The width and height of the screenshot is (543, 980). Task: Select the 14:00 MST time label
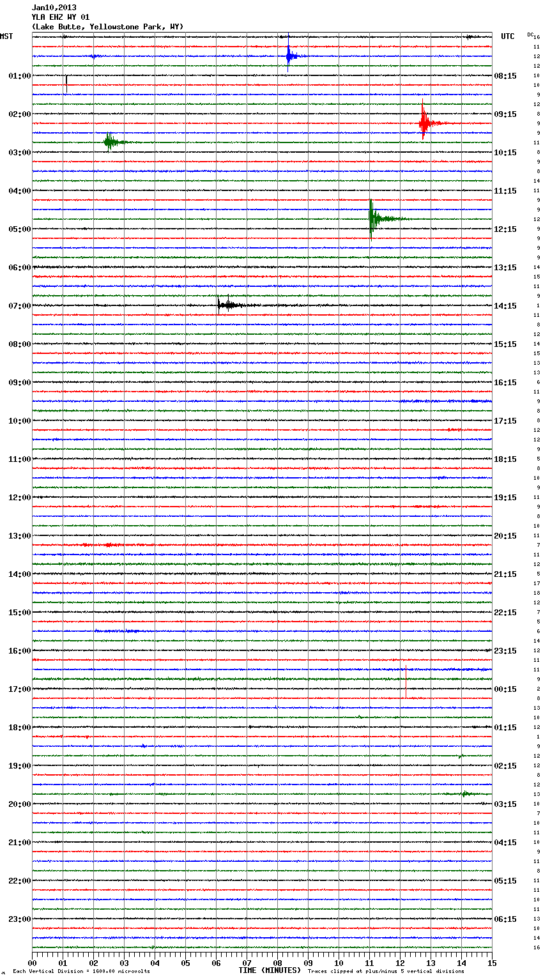tap(20, 574)
